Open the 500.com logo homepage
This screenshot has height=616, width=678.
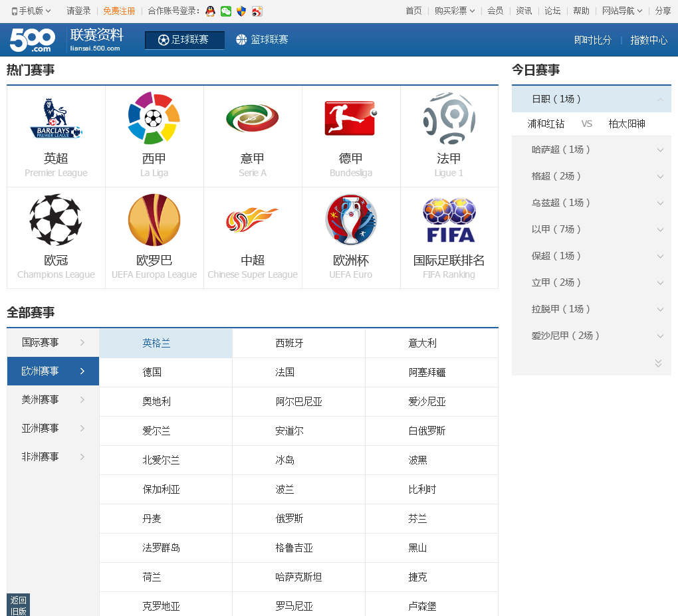tap(33, 40)
